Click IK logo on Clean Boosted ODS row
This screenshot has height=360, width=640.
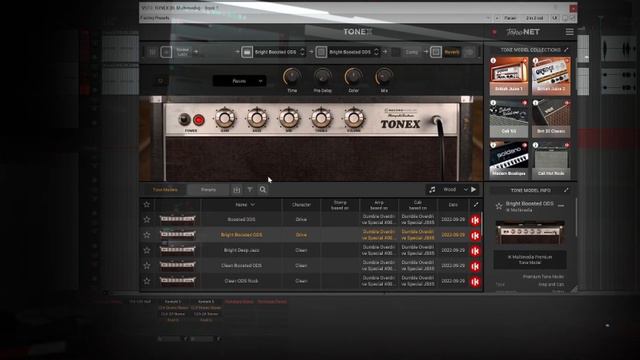[475, 266]
